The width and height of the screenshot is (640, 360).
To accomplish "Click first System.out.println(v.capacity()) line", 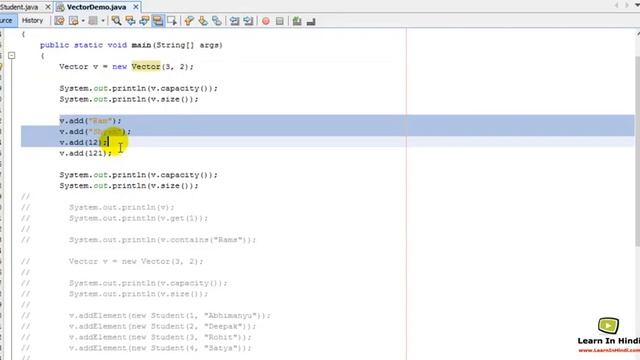I will [x=138, y=88].
